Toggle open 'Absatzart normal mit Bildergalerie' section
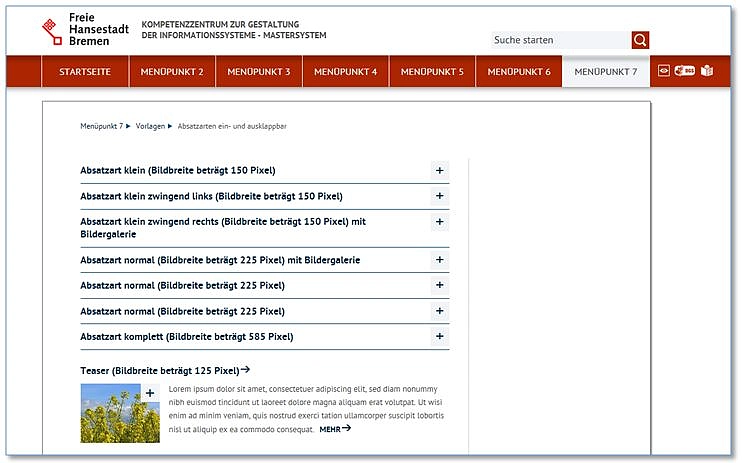Screen dimensions: 742x463 coord(439,260)
